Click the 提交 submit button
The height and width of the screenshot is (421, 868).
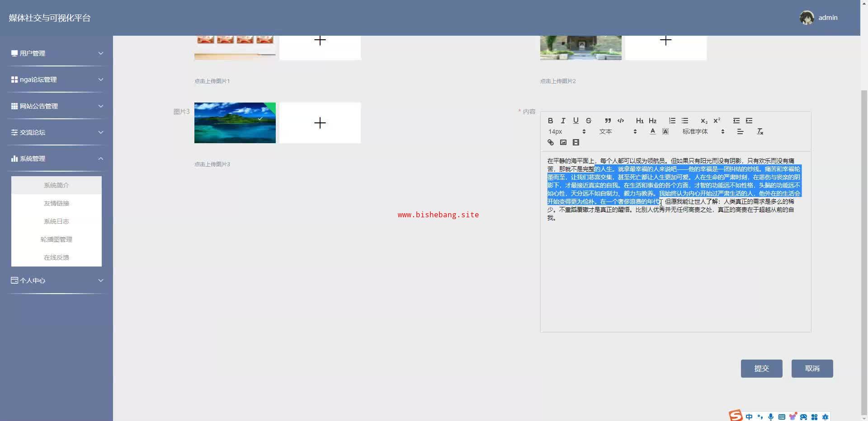(x=761, y=369)
